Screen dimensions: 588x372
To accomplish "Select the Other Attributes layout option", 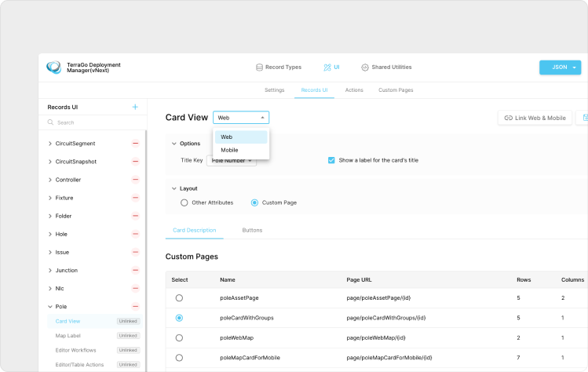I will point(184,202).
